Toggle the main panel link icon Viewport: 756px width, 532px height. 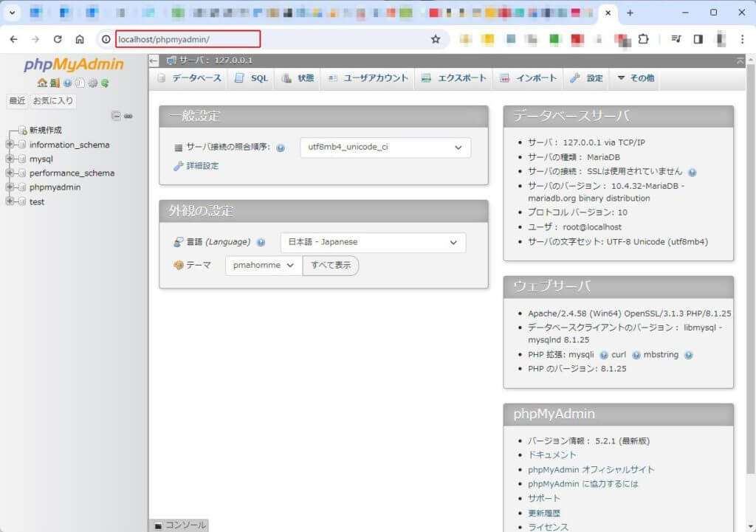coord(128,116)
